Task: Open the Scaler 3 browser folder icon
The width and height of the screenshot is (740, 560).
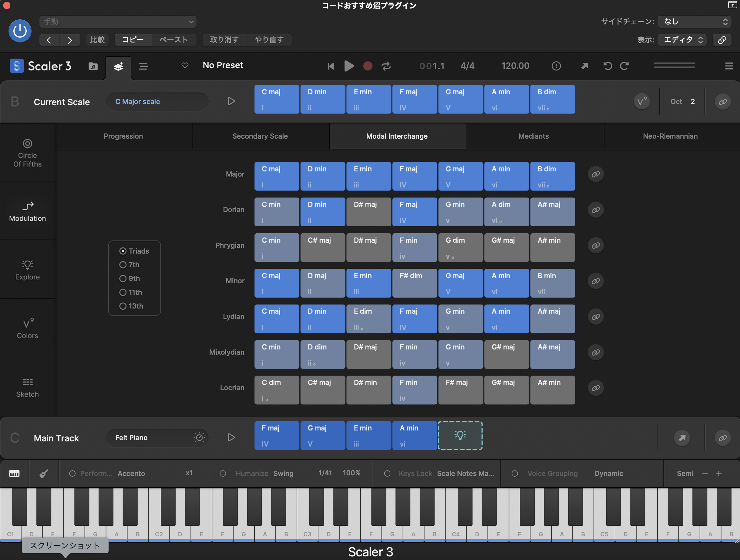Action: tap(93, 66)
